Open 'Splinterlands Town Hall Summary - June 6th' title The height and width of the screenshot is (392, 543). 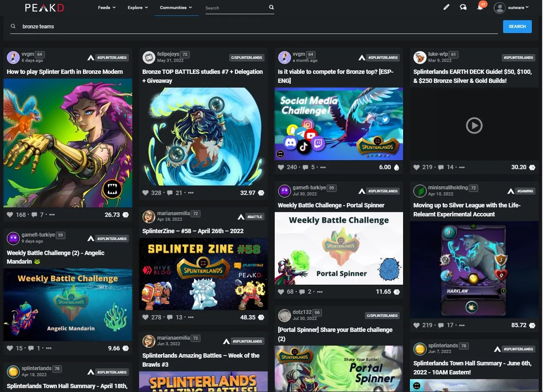point(473,368)
